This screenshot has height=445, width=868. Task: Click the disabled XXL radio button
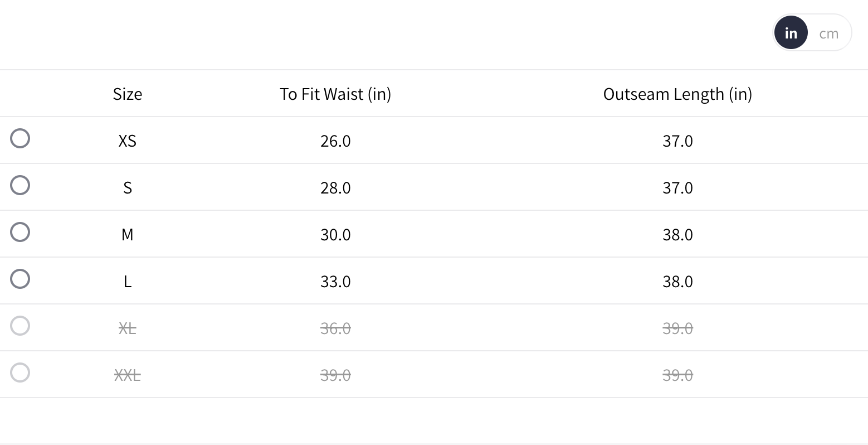pyautogui.click(x=20, y=373)
